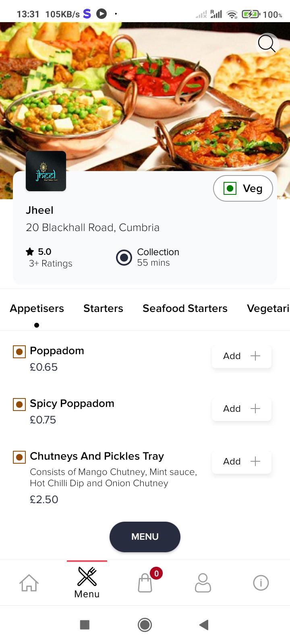
Task: Add Chutneys And Pickles Tray
Action: pyautogui.click(x=242, y=461)
